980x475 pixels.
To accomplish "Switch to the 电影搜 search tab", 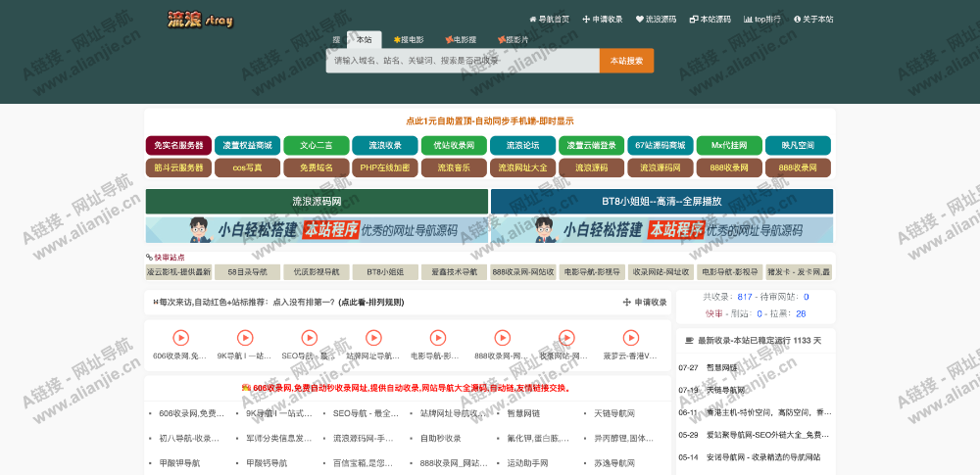I will (x=461, y=39).
